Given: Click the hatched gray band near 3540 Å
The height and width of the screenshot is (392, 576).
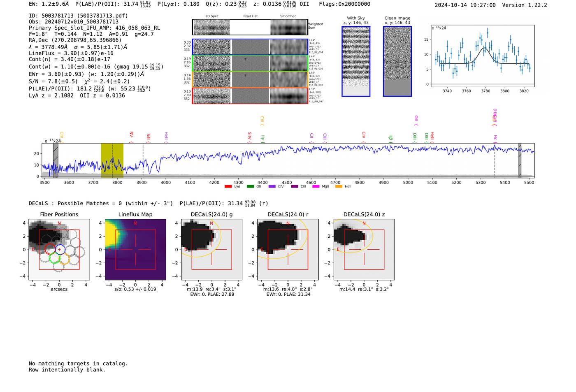Looking at the screenshot, I should [x=56, y=160].
